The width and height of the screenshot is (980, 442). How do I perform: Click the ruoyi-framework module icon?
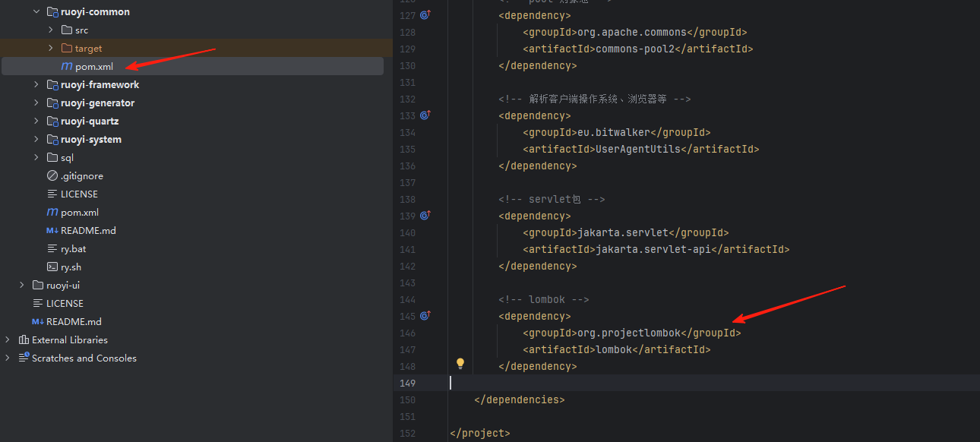[x=52, y=84]
